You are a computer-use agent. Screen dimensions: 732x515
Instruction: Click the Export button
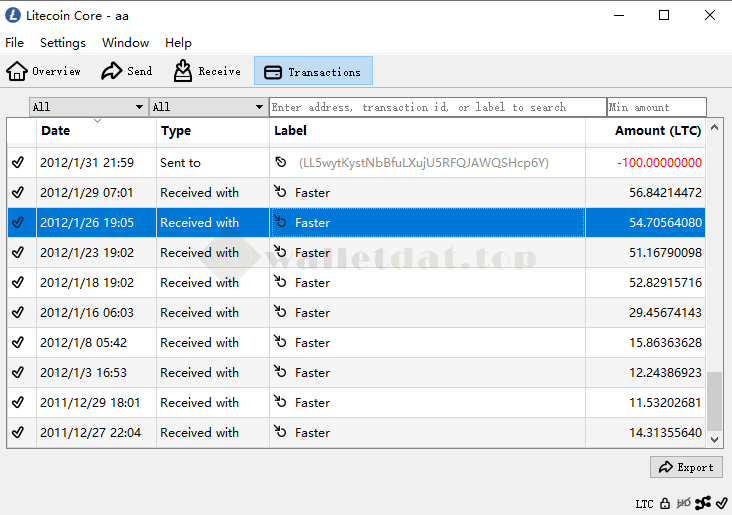point(686,467)
